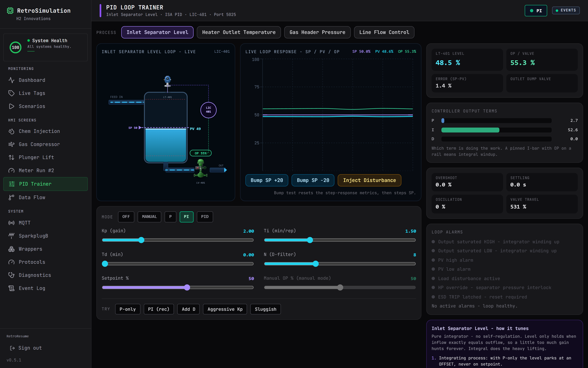This screenshot has width=588, height=368.
Task: Switch to Gas Header Pressure process
Action: [317, 32]
